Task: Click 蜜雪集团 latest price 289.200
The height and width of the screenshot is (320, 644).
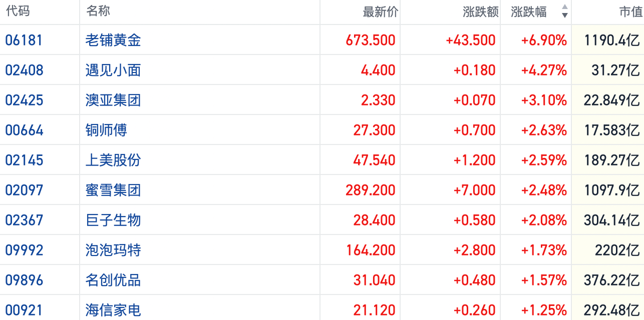Action: 371,190
